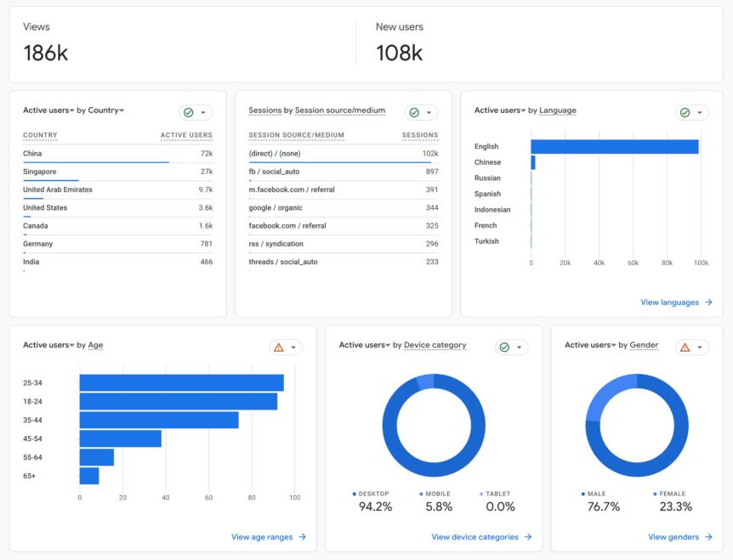733x560 pixels.
Task: Open View device categories report
Action: coord(474,537)
